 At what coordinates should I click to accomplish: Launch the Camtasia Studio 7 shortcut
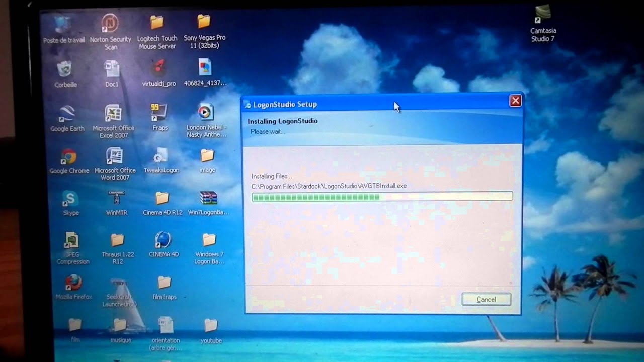tap(543, 15)
